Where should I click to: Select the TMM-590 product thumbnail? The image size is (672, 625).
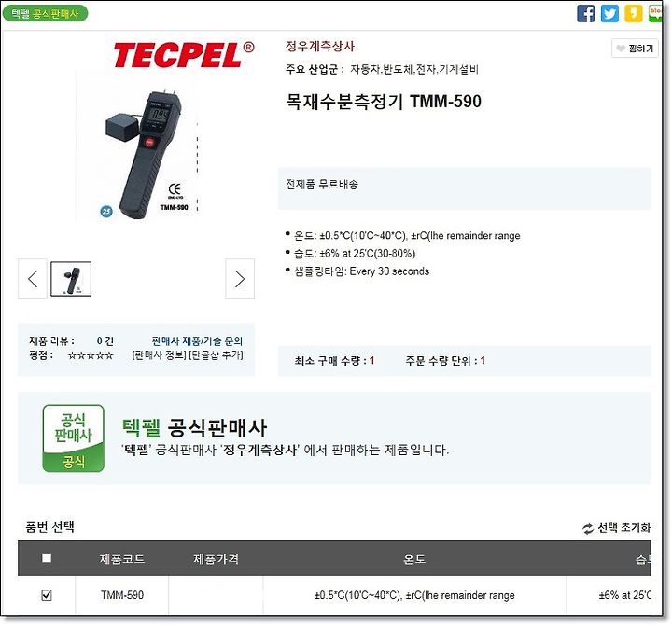pos(71,279)
